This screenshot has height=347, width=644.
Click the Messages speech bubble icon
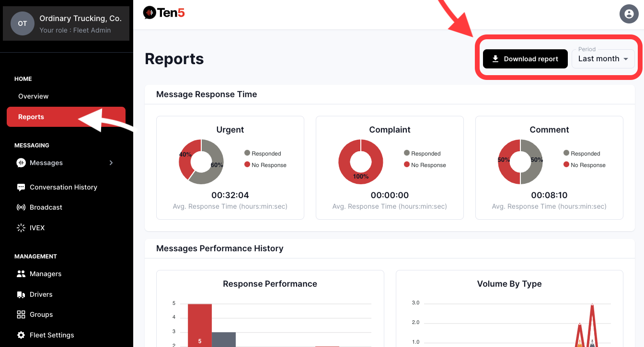[x=21, y=163]
